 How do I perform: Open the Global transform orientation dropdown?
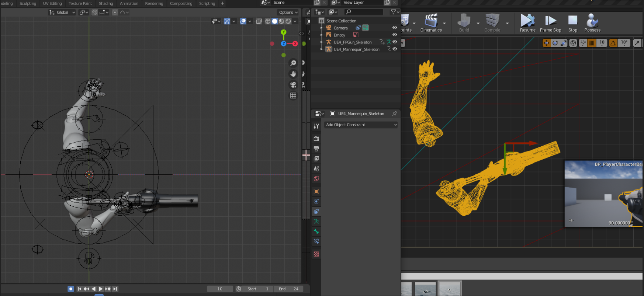[x=62, y=13]
